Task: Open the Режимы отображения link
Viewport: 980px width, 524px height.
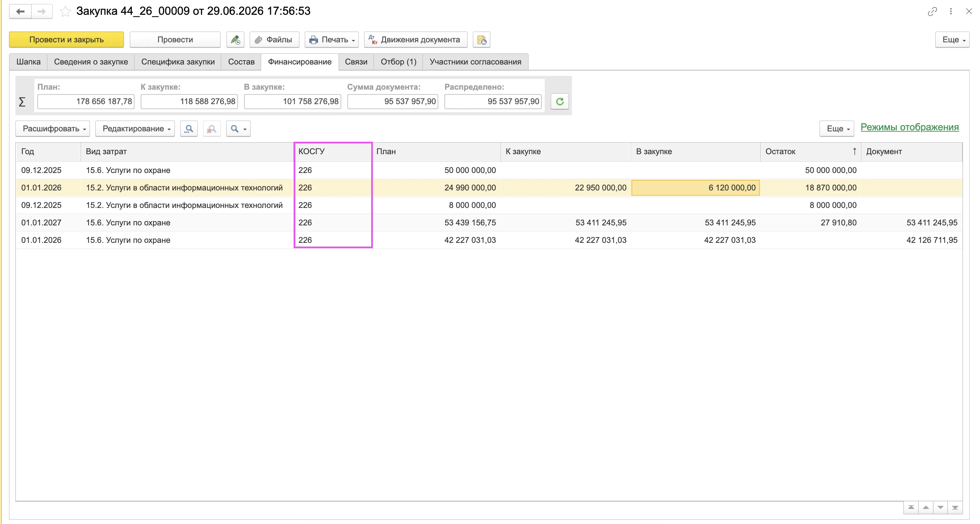Action: [910, 127]
